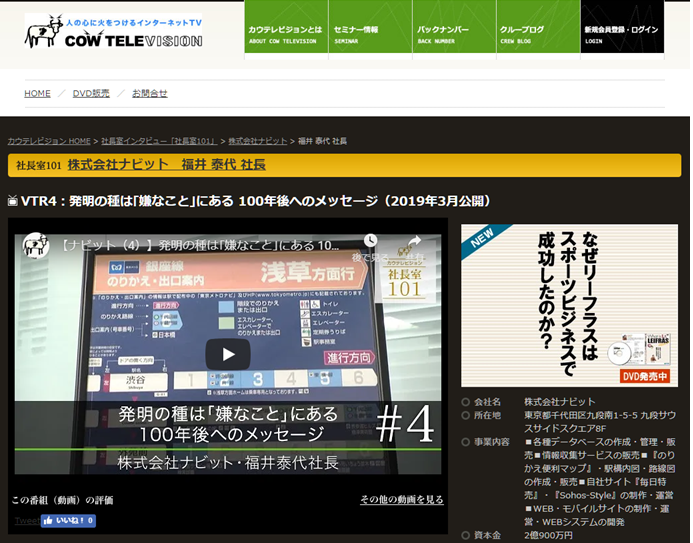This screenshot has width=693, height=543.
Task: Open the お問合せ contact link
Action: click(x=150, y=94)
